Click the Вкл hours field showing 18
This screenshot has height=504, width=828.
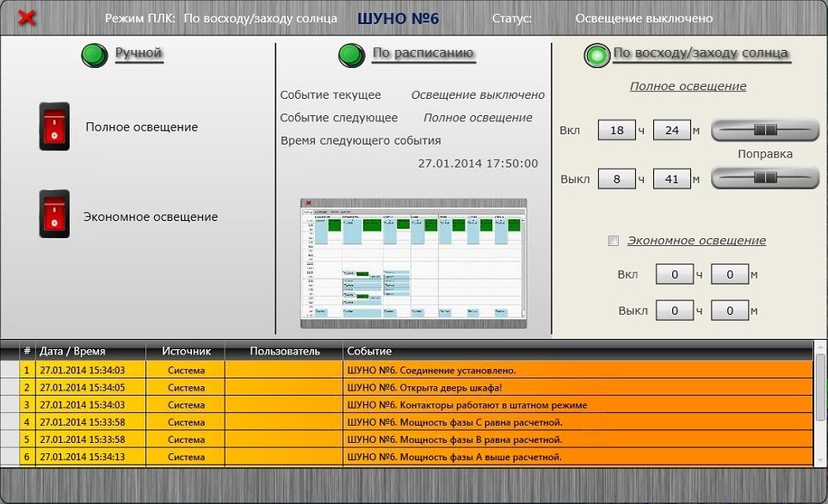(616, 131)
